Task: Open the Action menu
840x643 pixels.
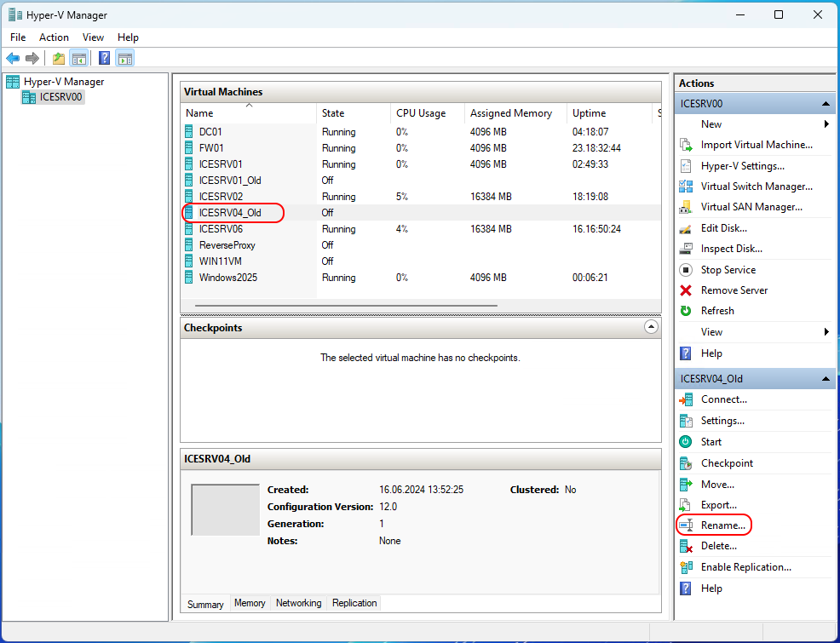Action: tap(54, 37)
